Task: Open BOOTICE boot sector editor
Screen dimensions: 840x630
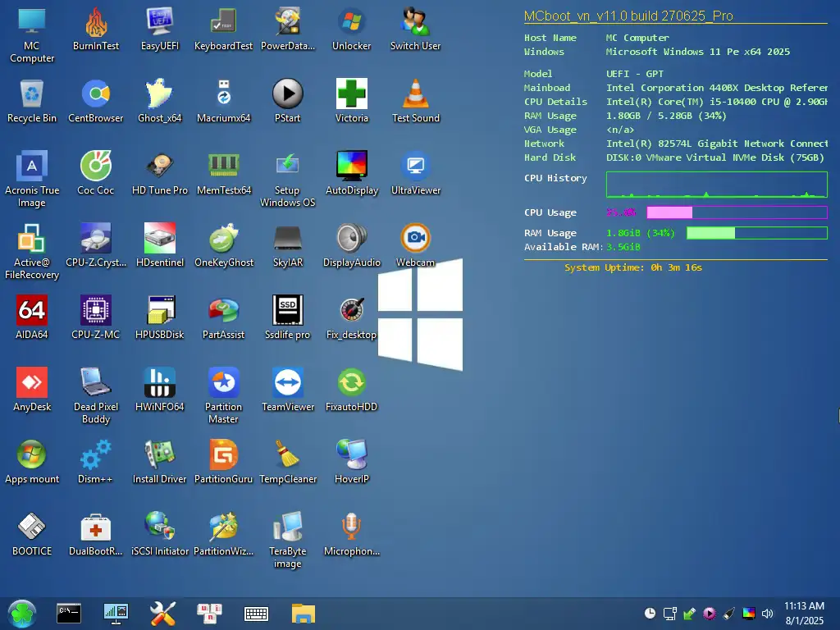Action: click(31, 527)
